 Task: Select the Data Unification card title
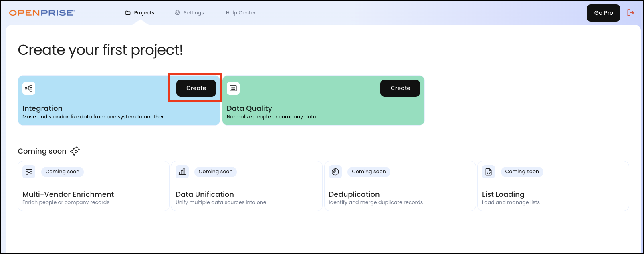pos(205,194)
